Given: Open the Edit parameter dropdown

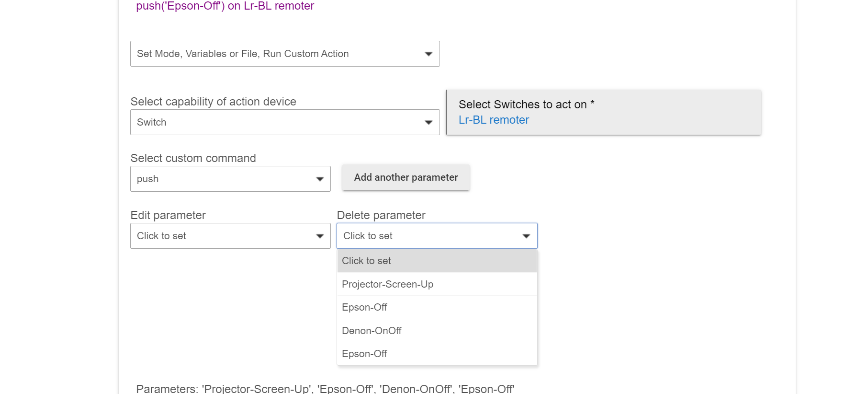Looking at the screenshot, I should (230, 236).
